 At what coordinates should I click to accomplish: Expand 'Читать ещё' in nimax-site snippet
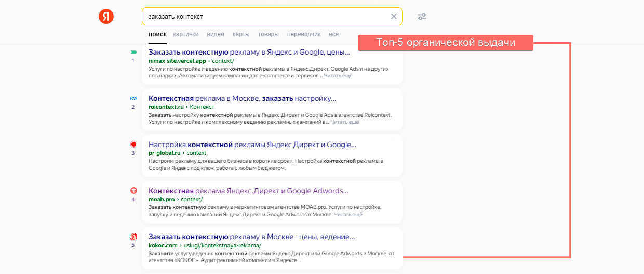(x=338, y=76)
